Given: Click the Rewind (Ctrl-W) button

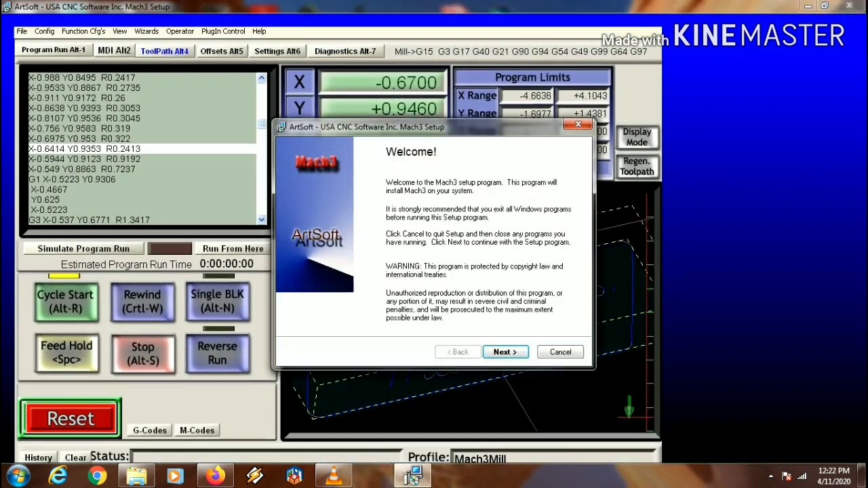Looking at the screenshot, I should click(142, 302).
